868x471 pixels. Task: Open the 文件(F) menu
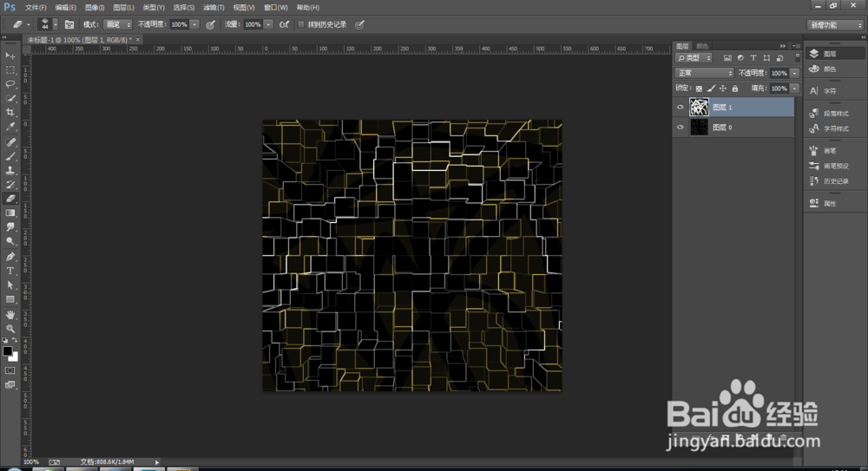(x=36, y=8)
